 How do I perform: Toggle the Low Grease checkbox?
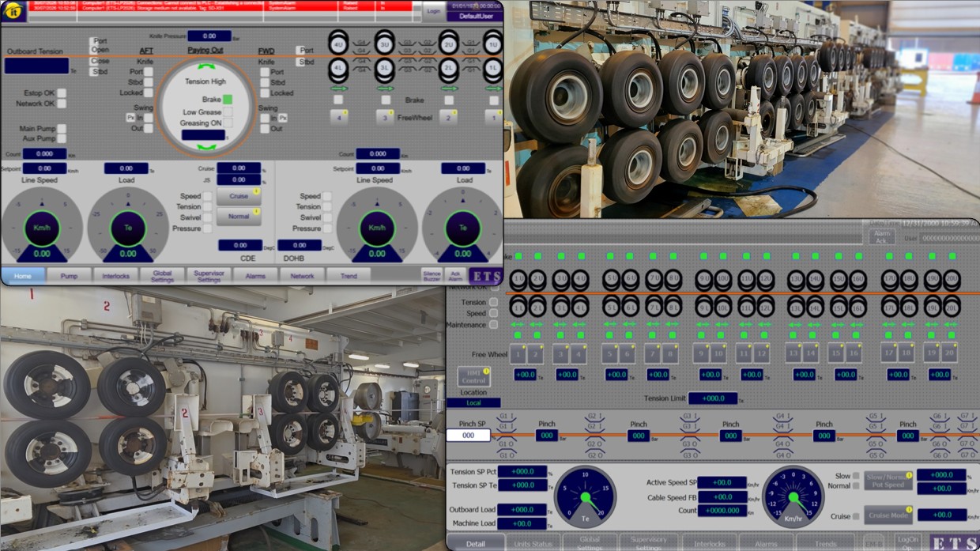pos(228,112)
